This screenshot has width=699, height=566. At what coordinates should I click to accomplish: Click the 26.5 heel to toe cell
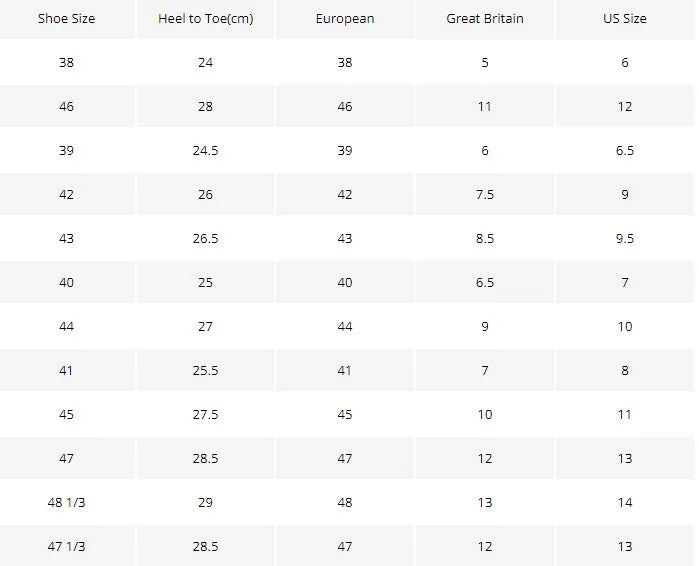(x=206, y=238)
